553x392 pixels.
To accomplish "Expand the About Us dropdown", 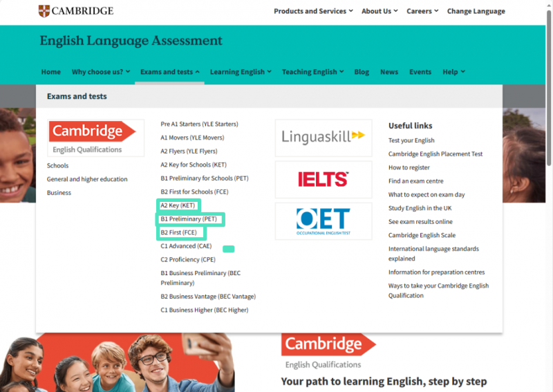I will coord(379,11).
